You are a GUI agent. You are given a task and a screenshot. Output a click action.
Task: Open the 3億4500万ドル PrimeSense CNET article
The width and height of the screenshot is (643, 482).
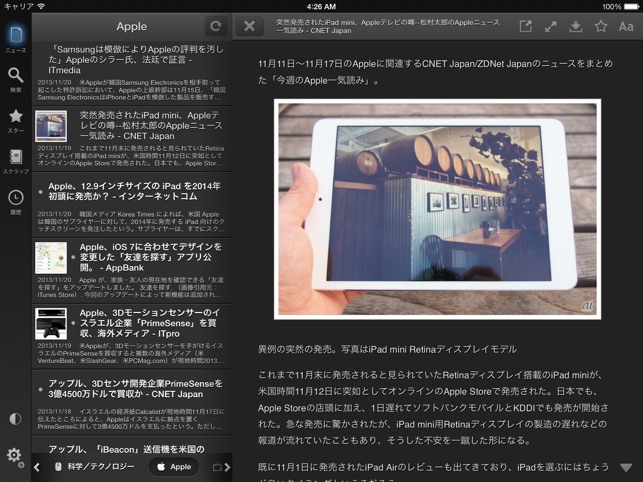(132, 403)
